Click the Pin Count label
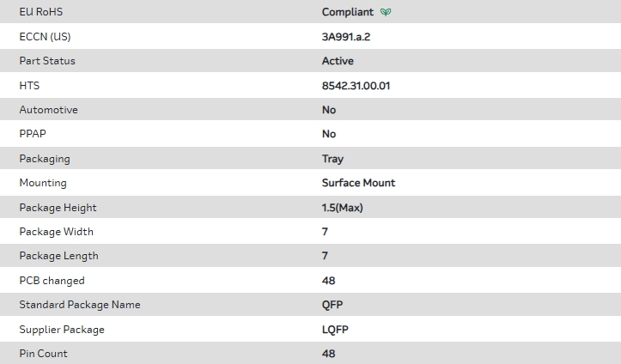 point(43,354)
